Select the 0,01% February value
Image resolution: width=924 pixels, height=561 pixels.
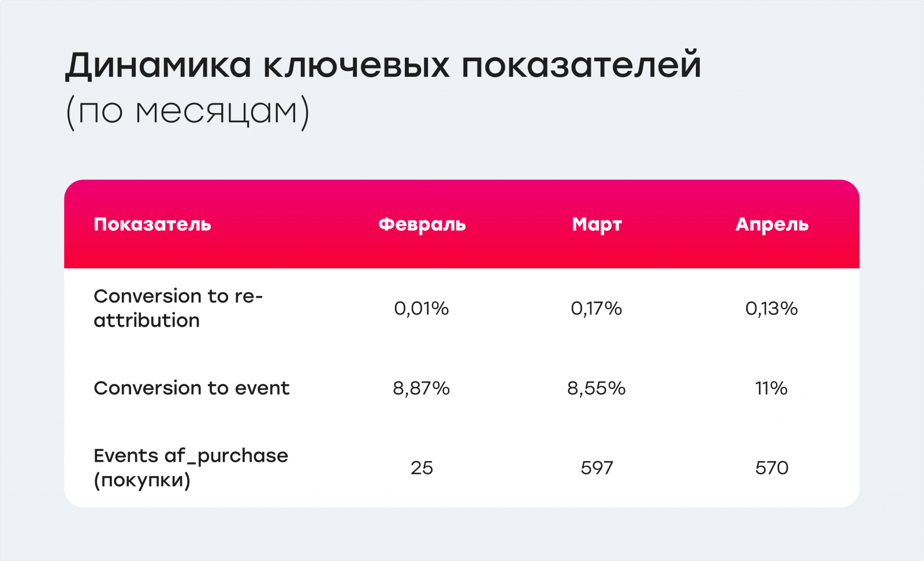click(422, 309)
